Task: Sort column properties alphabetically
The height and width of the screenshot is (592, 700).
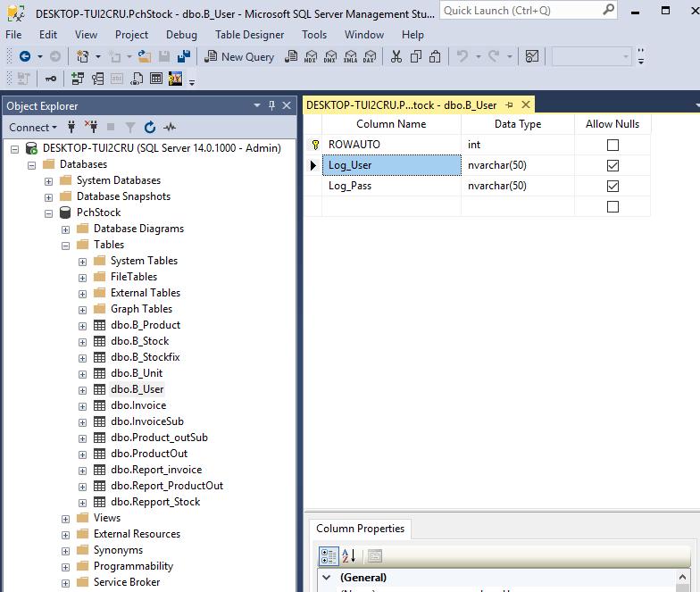Action: (349, 556)
